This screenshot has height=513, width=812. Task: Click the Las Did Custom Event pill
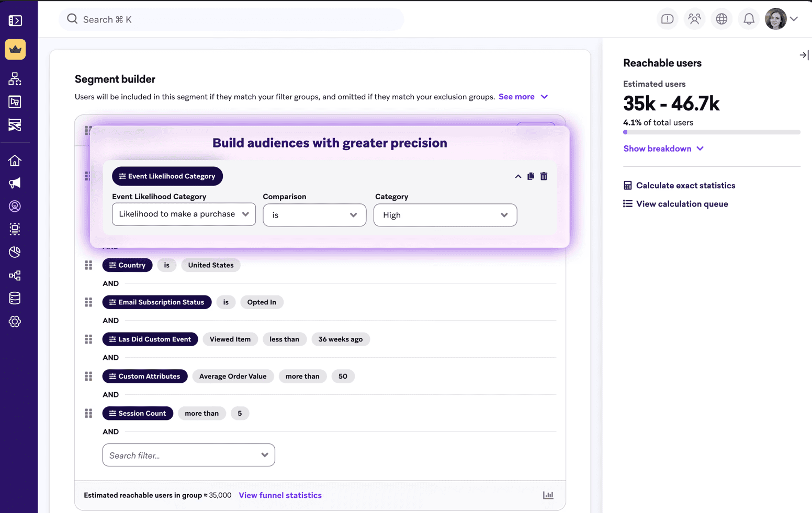tap(150, 339)
